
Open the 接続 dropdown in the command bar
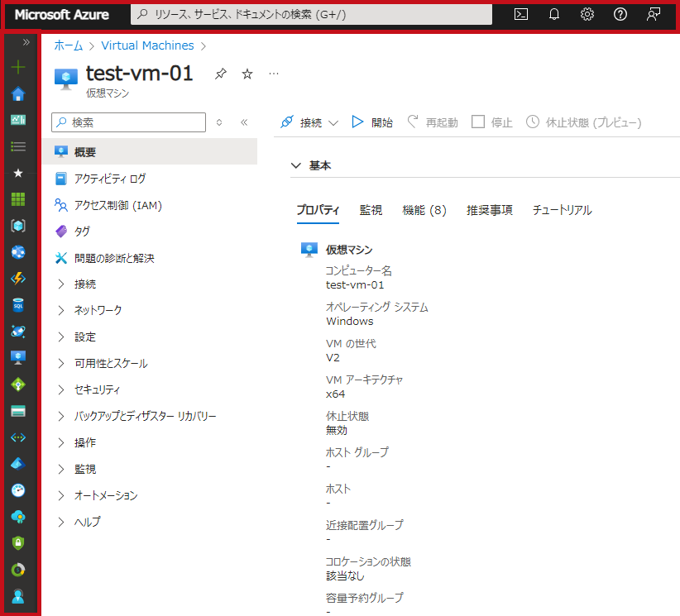(309, 122)
